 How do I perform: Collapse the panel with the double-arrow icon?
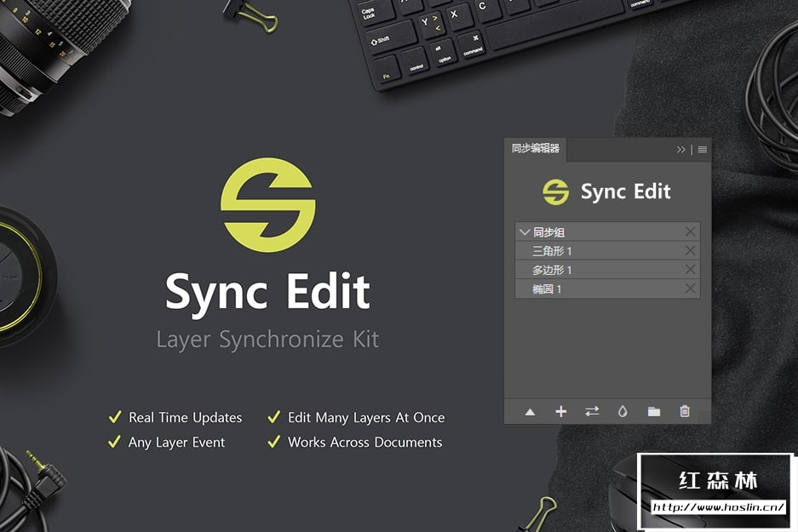(x=681, y=150)
